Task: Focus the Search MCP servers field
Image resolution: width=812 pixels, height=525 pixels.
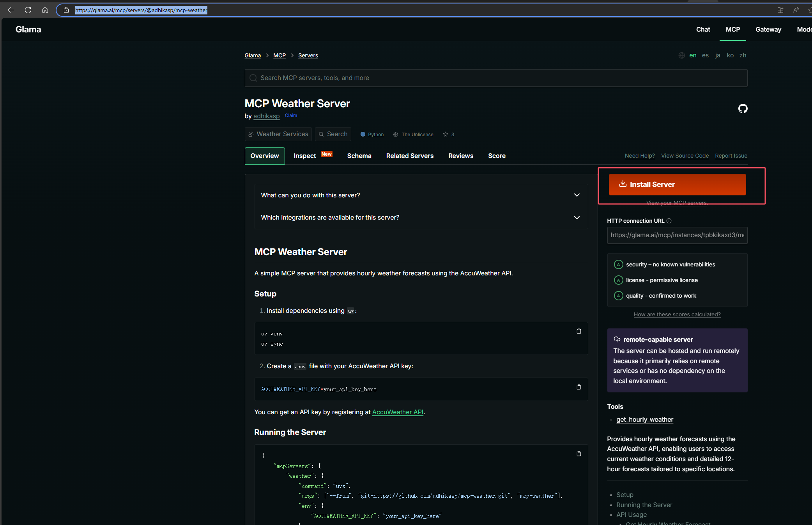Action: pyautogui.click(x=496, y=78)
